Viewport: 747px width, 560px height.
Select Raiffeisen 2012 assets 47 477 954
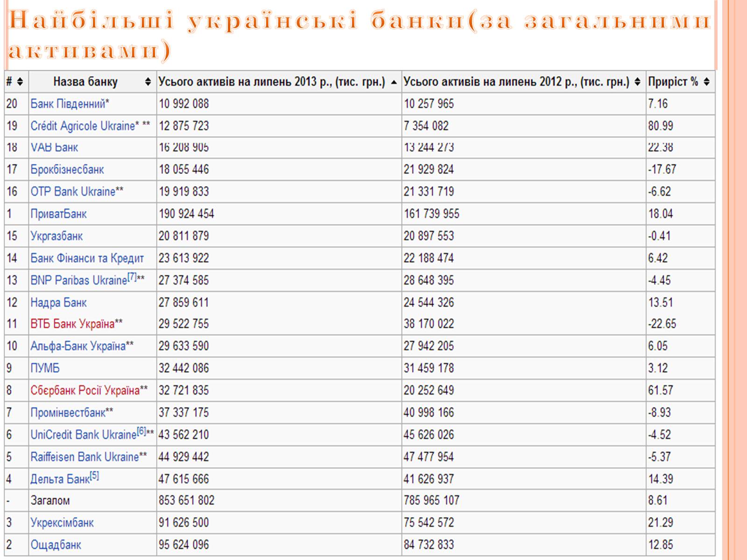(429, 457)
